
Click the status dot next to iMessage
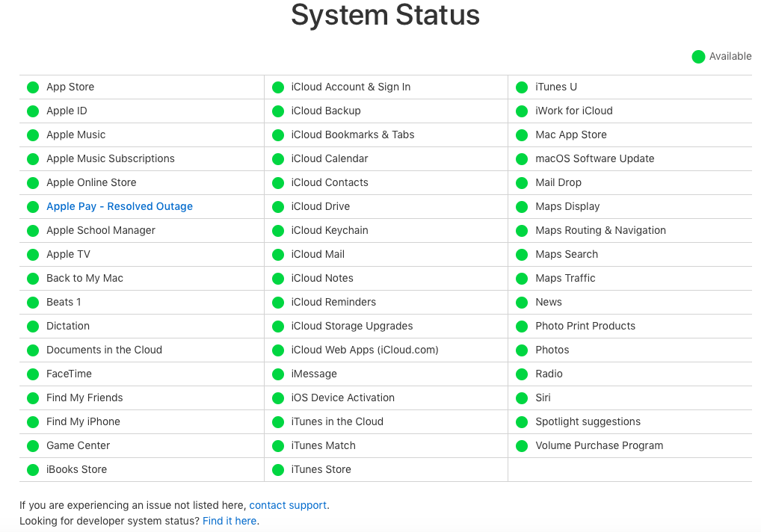pos(278,374)
